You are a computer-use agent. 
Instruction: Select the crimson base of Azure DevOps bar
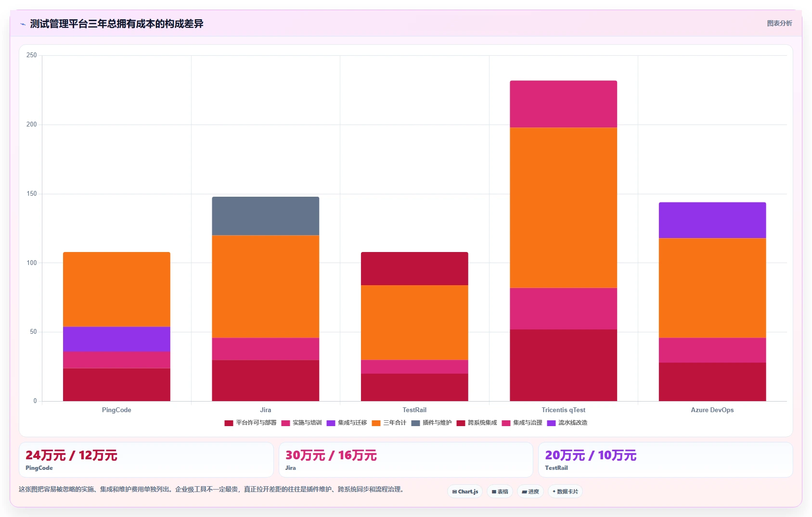tap(712, 382)
